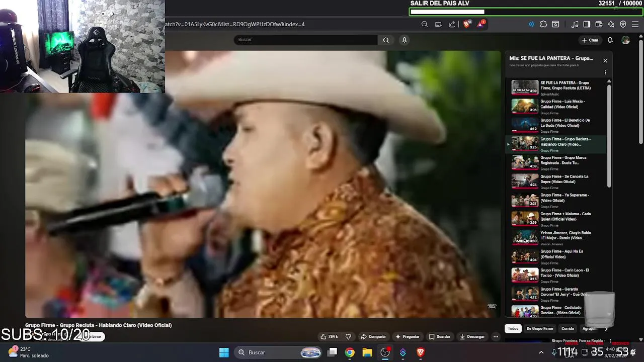Open the Windows Start menu
This screenshot has width=644, height=362.
pos(224,352)
